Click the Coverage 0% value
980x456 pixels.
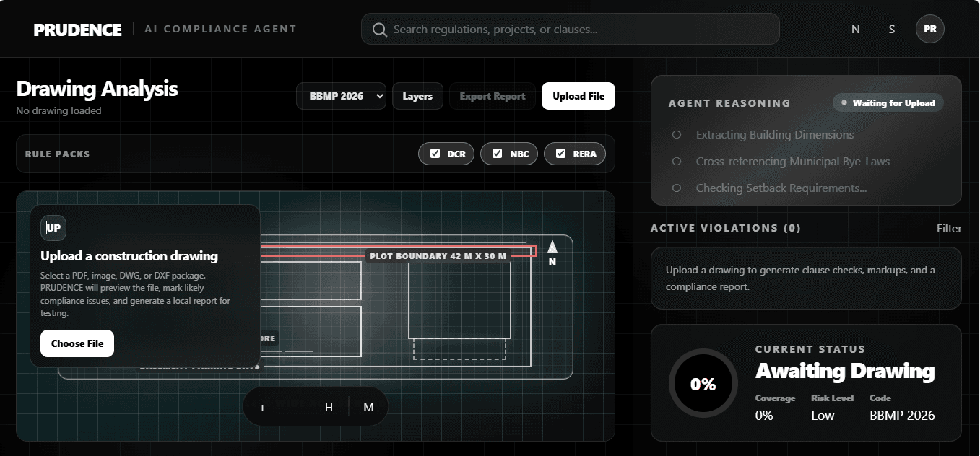pos(764,416)
